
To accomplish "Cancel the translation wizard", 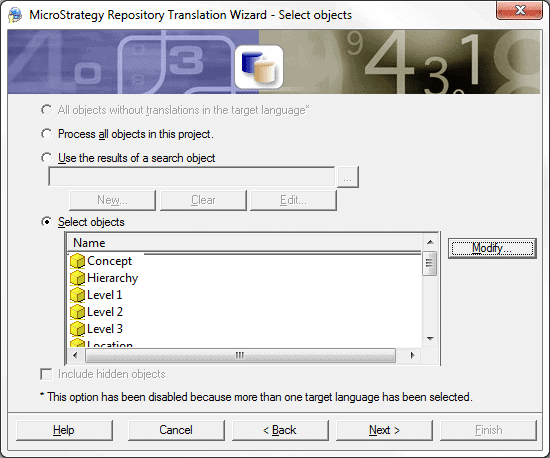I will pos(176,430).
